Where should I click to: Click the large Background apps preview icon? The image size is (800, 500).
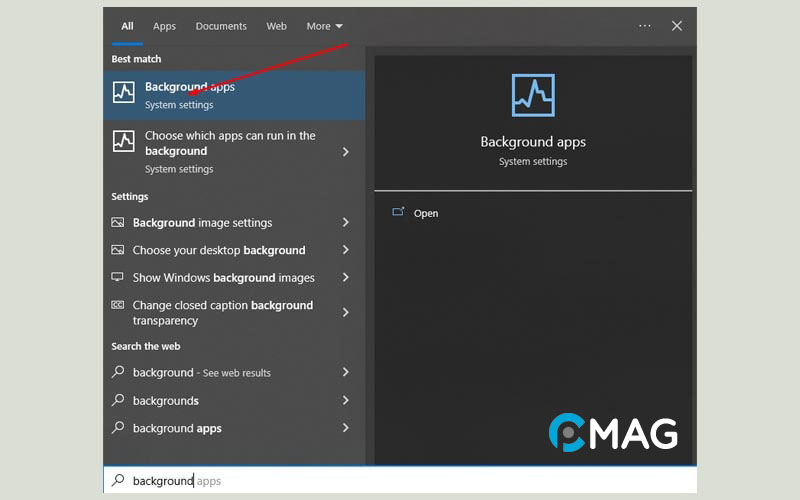click(532, 95)
